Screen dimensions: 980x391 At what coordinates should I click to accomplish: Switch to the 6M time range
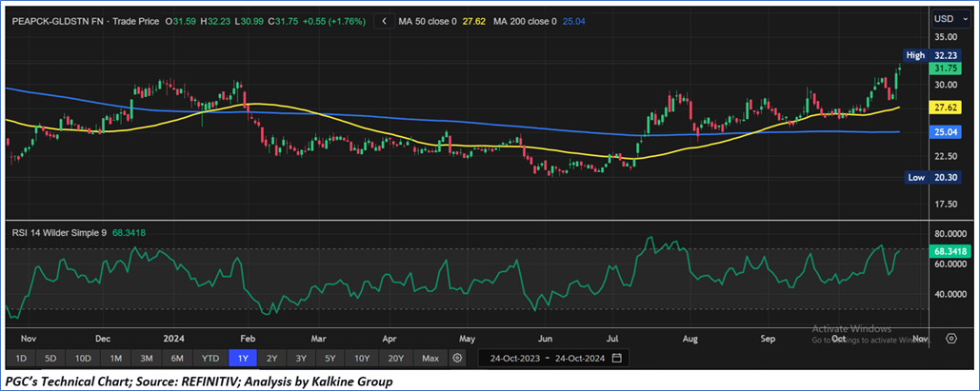(x=178, y=358)
